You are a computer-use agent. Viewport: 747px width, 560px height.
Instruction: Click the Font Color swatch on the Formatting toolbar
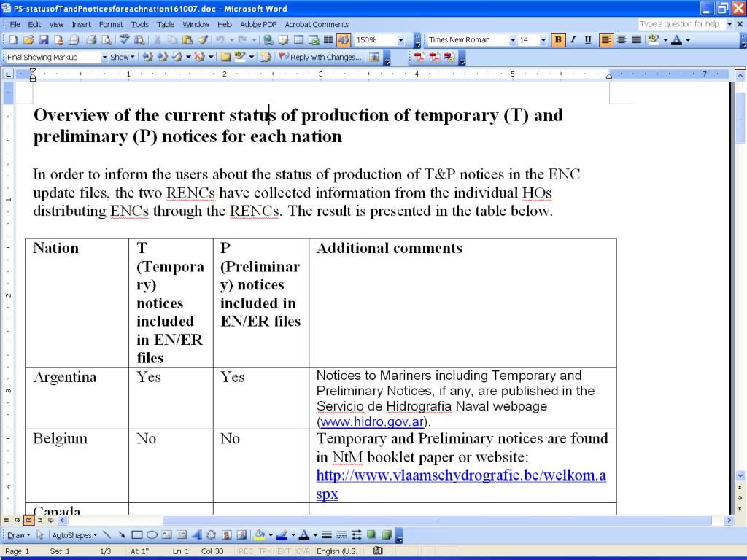point(676,40)
